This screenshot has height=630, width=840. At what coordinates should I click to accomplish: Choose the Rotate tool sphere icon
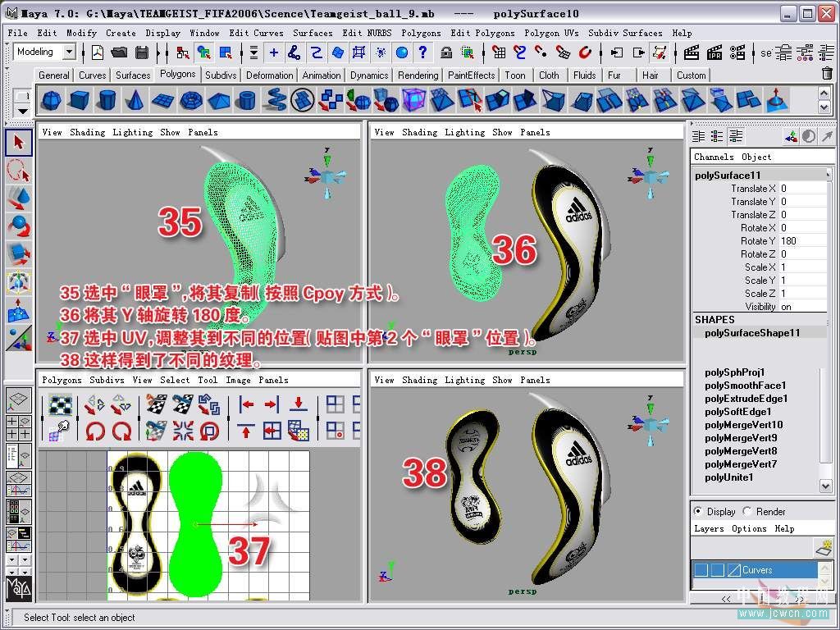click(x=19, y=226)
